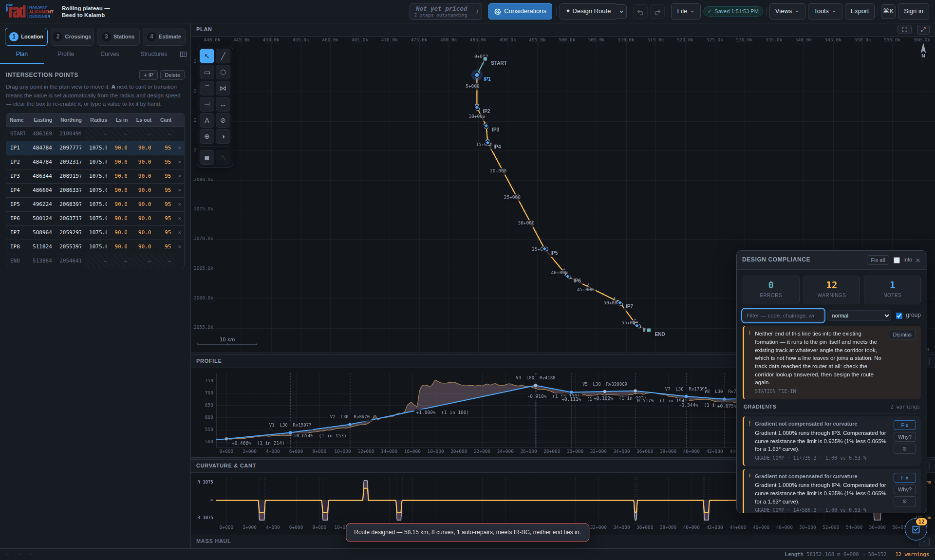The image size is (935, 560).
Task: Click the compliance filter input field
Action: [x=783, y=316]
